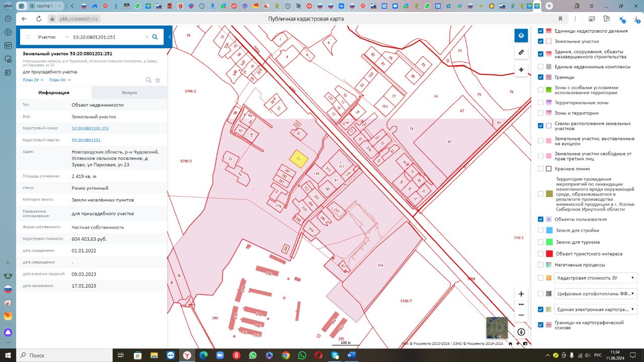
Task: Open the План ЗУ link
Action: (x=33, y=80)
